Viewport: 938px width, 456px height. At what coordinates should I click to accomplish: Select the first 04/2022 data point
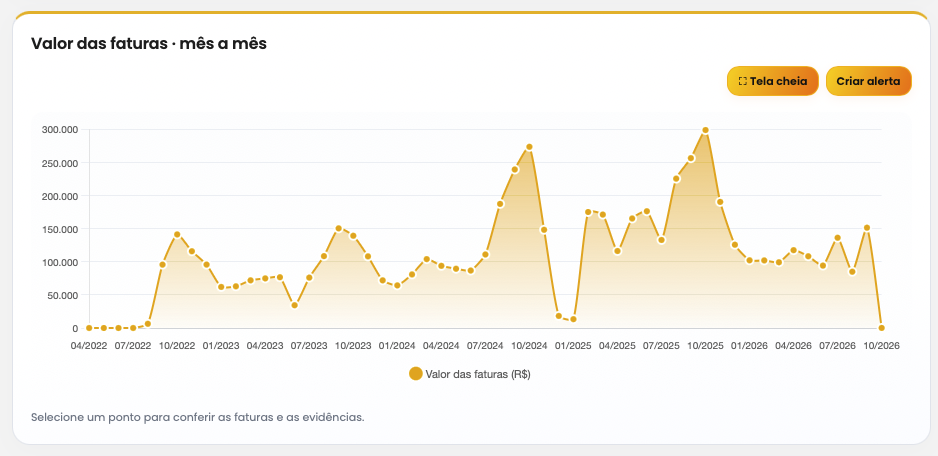(x=89, y=328)
